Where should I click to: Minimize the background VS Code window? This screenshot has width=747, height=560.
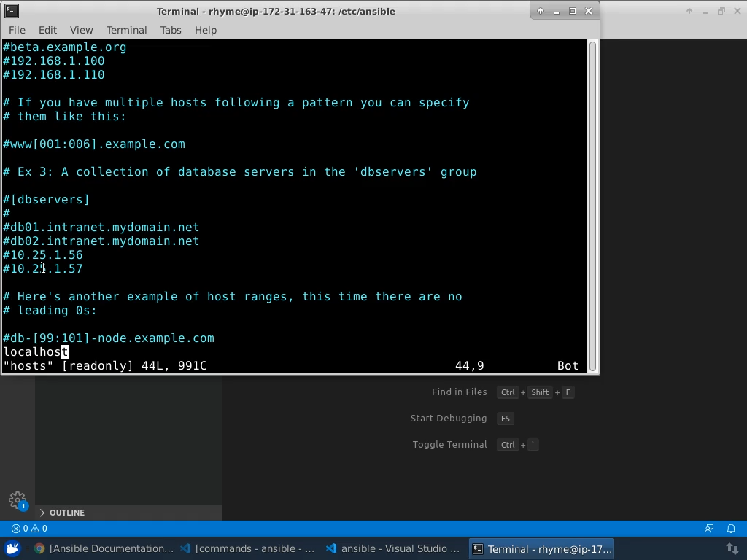705,11
